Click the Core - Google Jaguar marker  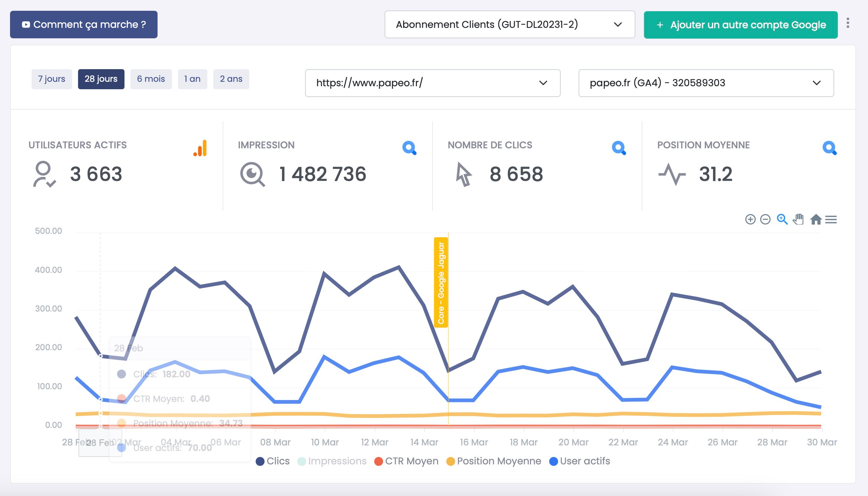tap(441, 283)
